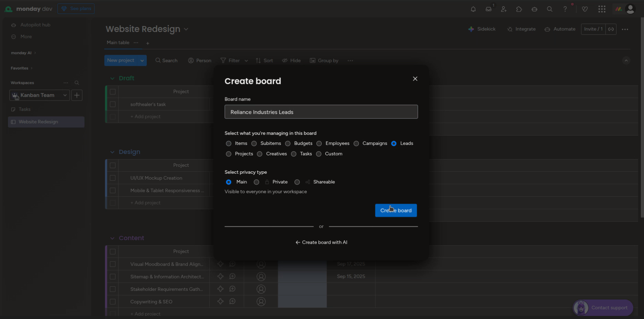Select the Custom radio option
644x319 pixels.
pyautogui.click(x=319, y=154)
